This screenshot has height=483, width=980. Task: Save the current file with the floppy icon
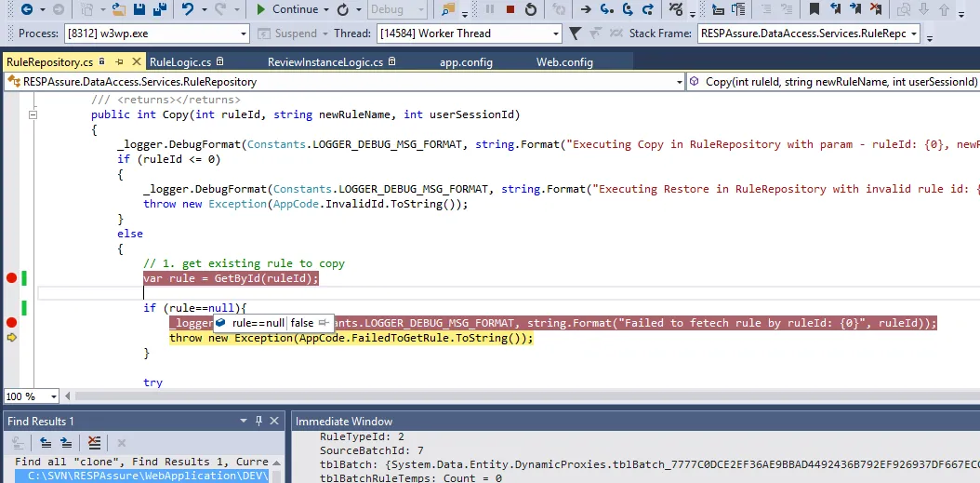point(139,9)
